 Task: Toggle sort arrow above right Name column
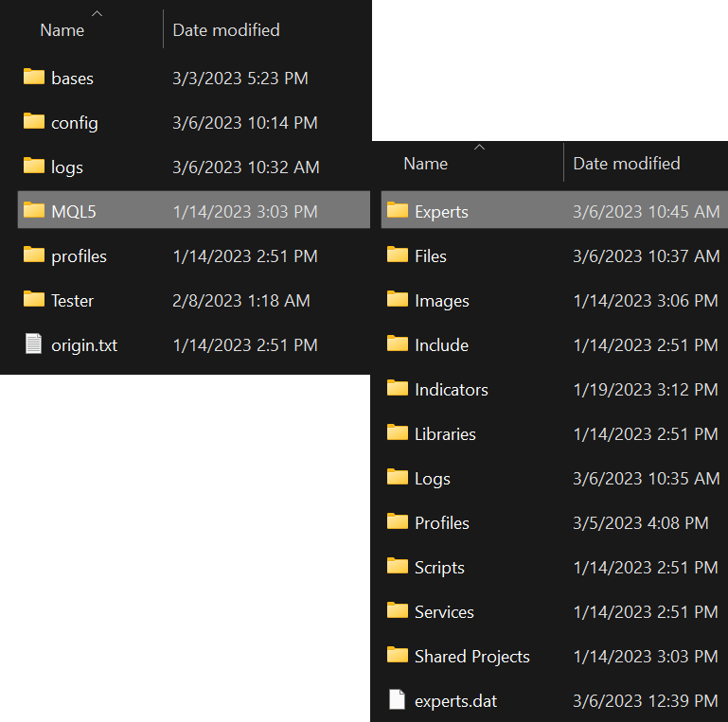(480, 147)
